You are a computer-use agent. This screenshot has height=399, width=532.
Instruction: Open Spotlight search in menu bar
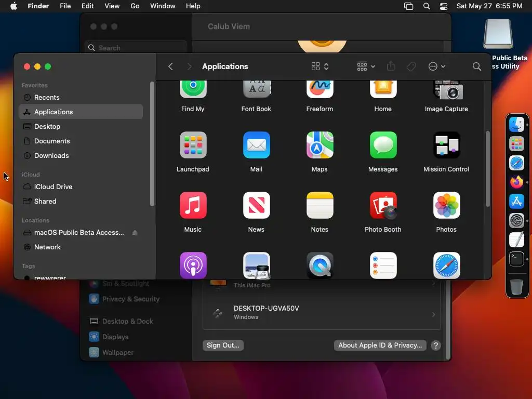427,6
